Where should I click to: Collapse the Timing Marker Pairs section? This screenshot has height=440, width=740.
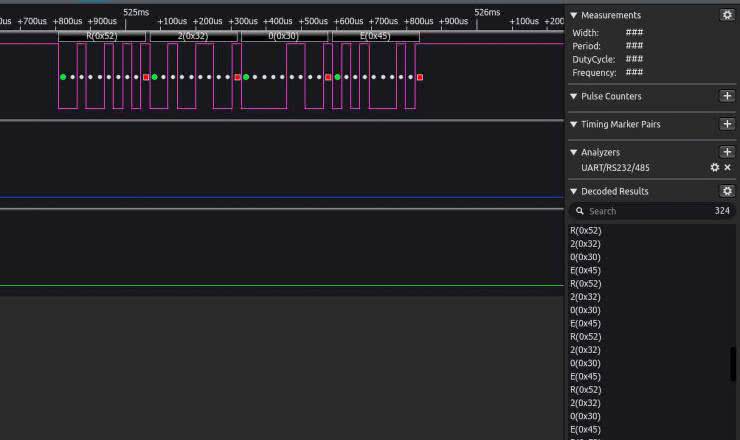(x=573, y=124)
